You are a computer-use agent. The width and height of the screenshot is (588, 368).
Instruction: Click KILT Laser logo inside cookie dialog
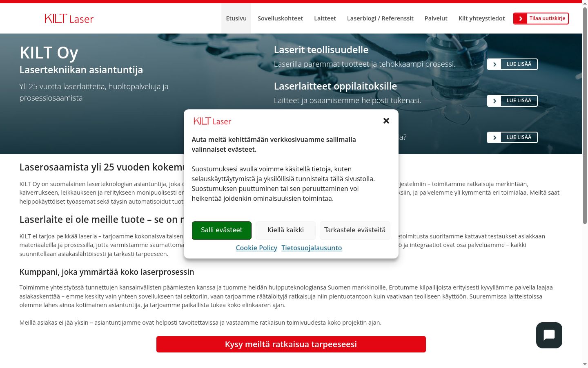tap(212, 121)
